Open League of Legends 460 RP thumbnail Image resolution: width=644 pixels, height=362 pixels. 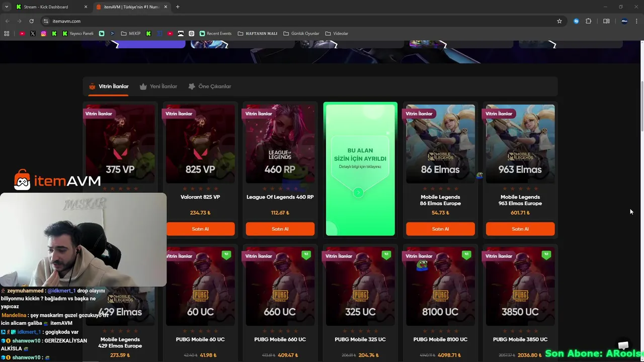(280, 144)
